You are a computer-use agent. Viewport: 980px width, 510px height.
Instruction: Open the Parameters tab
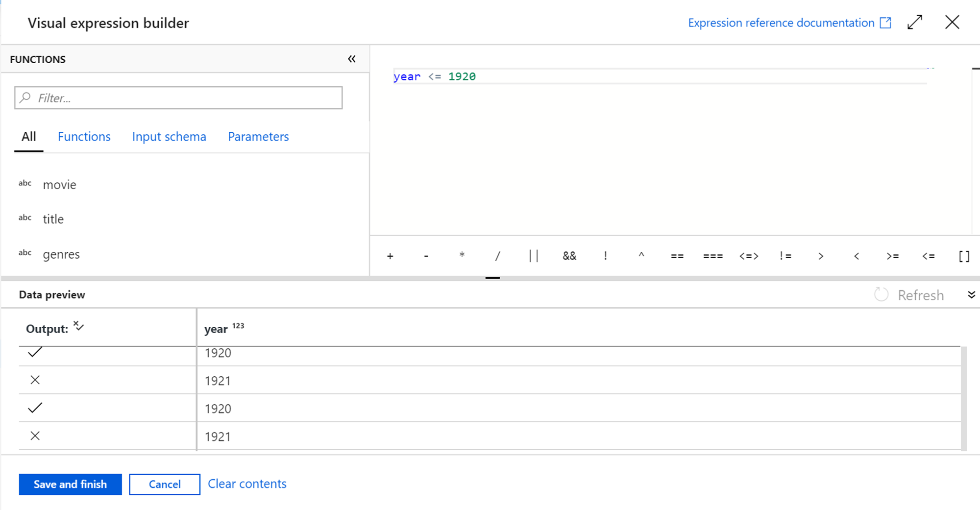click(258, 137)
